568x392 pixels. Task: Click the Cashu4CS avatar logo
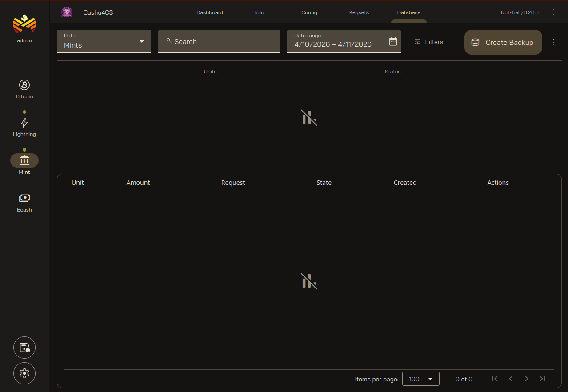[x=67, y=12]
